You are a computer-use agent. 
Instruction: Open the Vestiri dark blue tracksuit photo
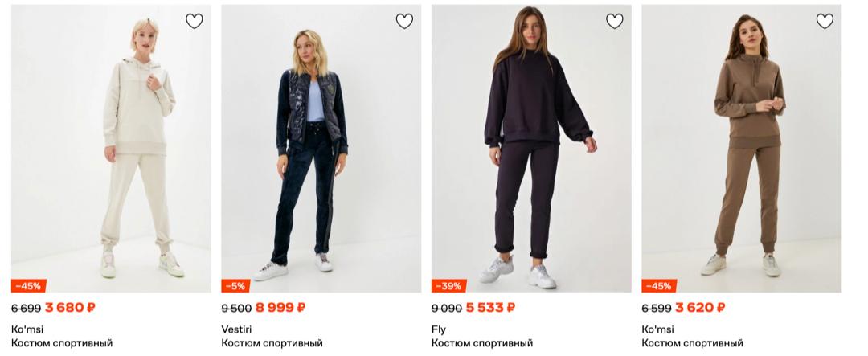pos(321,149)
